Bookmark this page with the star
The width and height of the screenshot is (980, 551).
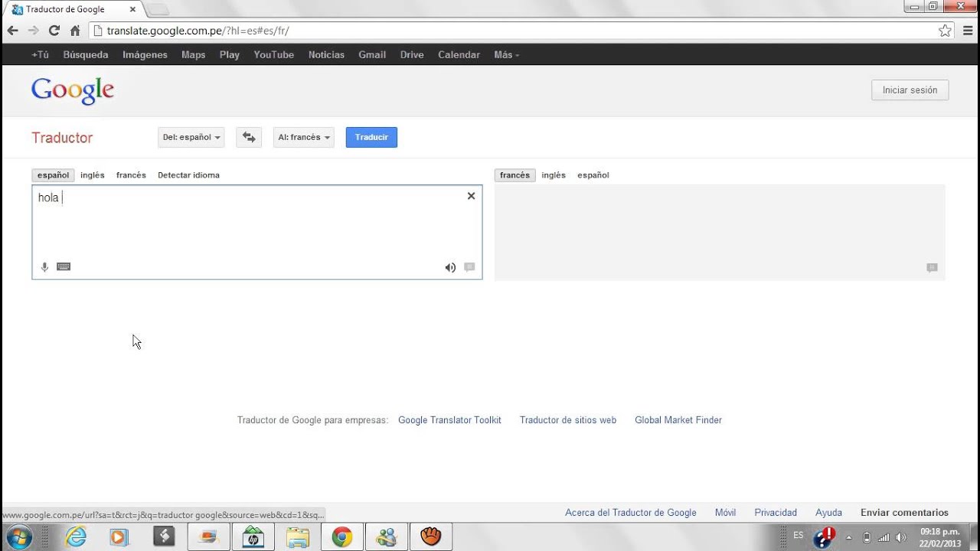pos(945,31)
